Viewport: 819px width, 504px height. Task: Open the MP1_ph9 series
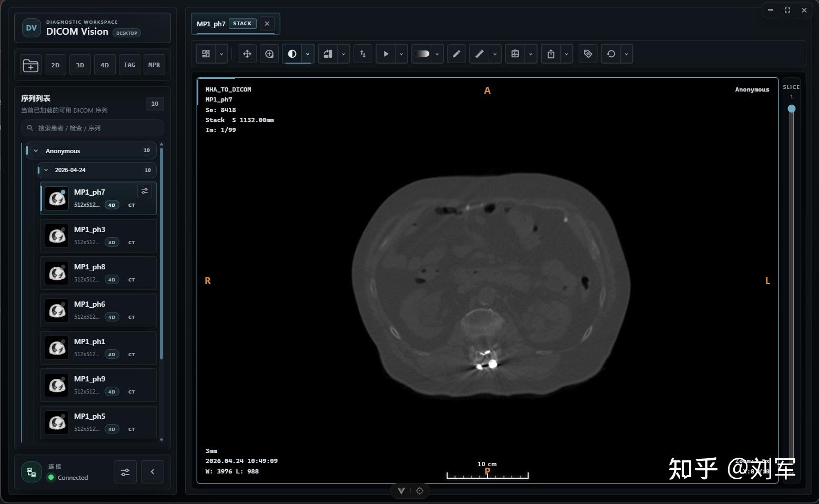tap(98, 385)
